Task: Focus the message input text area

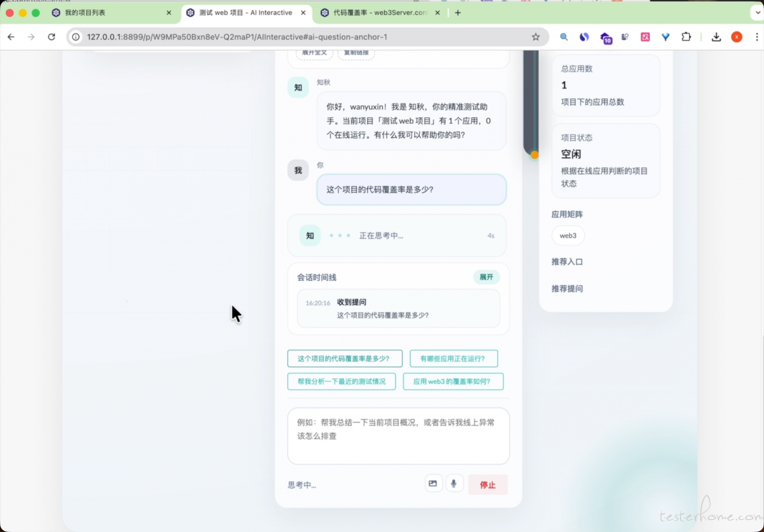Action: coord(398,436)
